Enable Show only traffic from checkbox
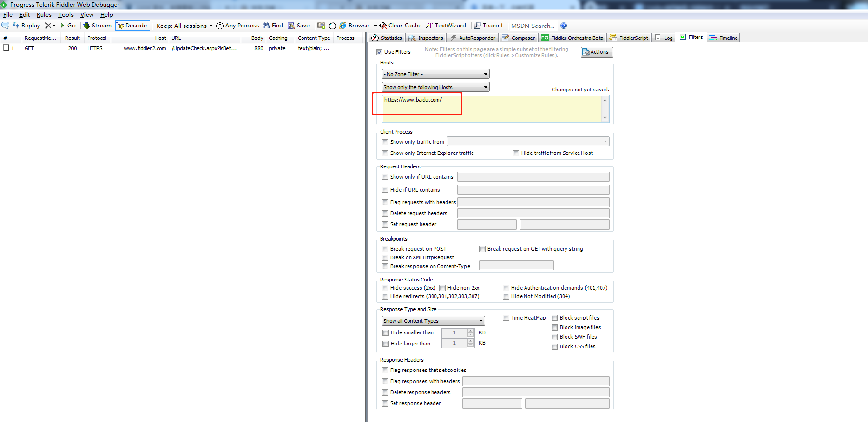 tap(385, 142)
